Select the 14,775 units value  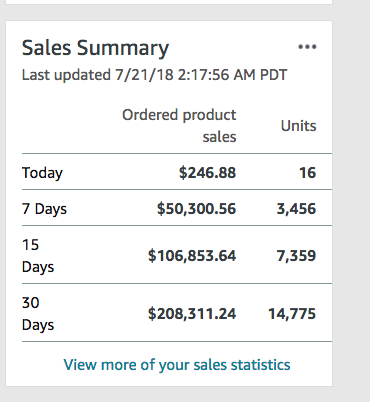(292, 314)
